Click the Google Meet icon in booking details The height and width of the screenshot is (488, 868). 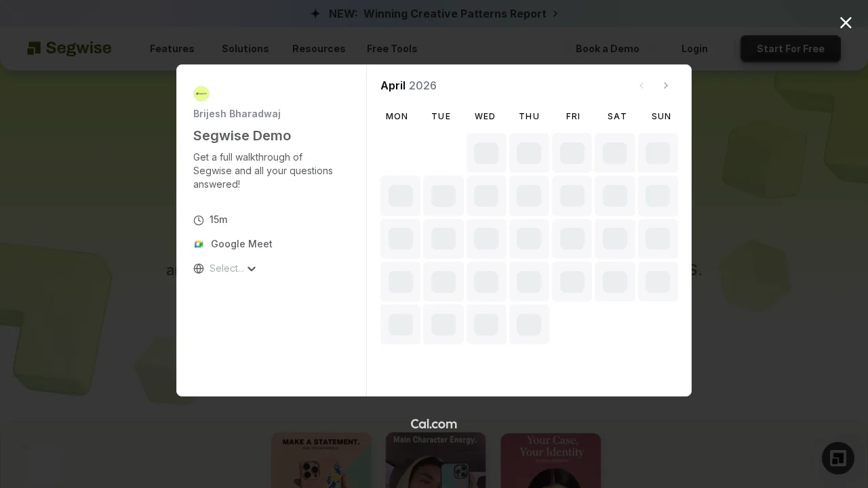[199, 244]
